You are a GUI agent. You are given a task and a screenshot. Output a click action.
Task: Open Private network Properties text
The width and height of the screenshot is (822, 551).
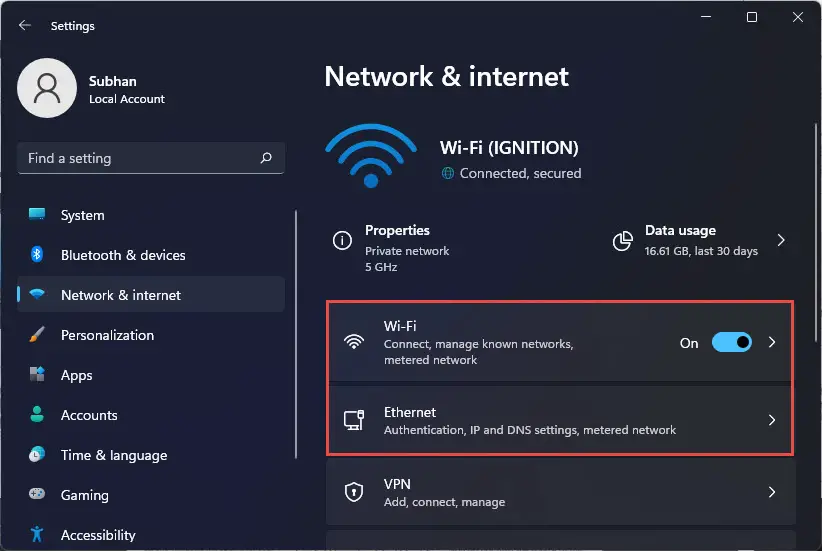pyautogui.click(x=407, y=249)
